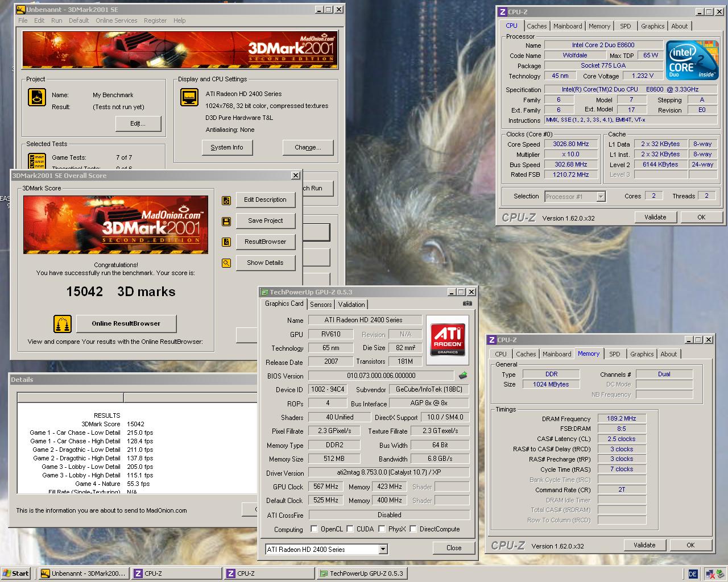Switch to the Unbenannt 3DMark taskbar item
Screen dimensions: 728x582
pyautogui.click(x=84, y=574)
